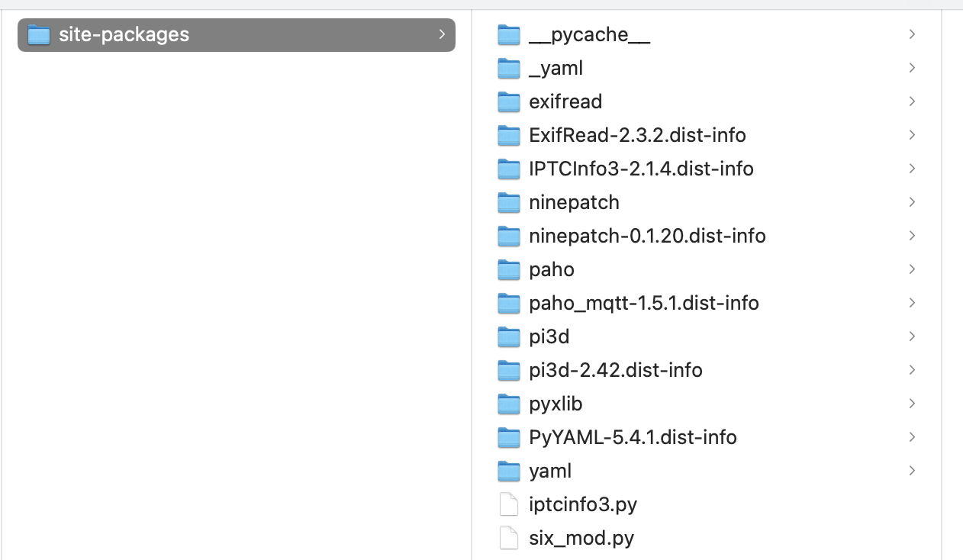Click the ninepatch folder icon

(x=508, y=202)
